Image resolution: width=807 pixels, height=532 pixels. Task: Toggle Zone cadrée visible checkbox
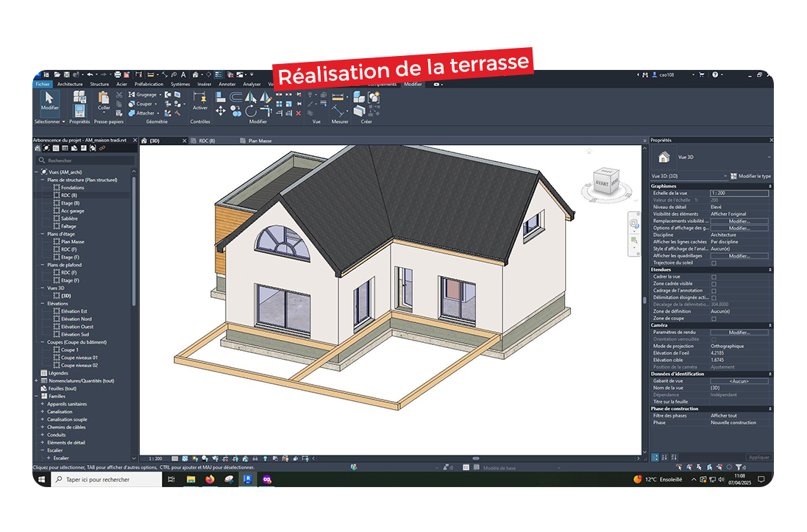[x=714, y=284]
